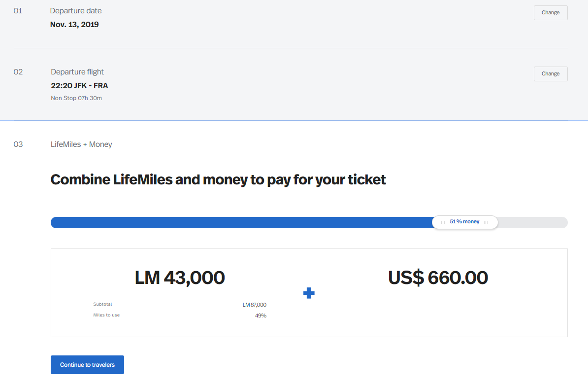Click the LifeMiles + Money step heading
The height and width of the screenshot is (385, 588).
click(81, 144)
